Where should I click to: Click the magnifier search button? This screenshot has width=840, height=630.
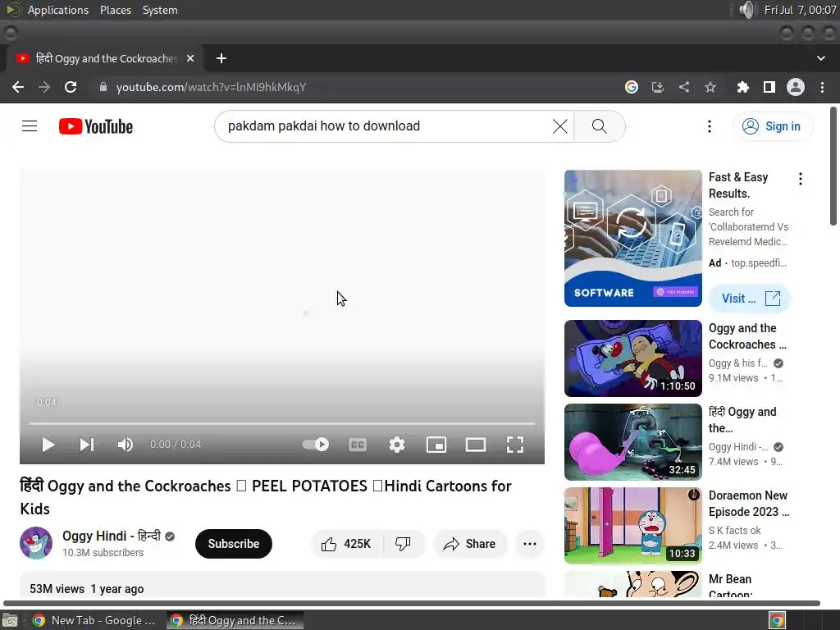coord(600,126)
